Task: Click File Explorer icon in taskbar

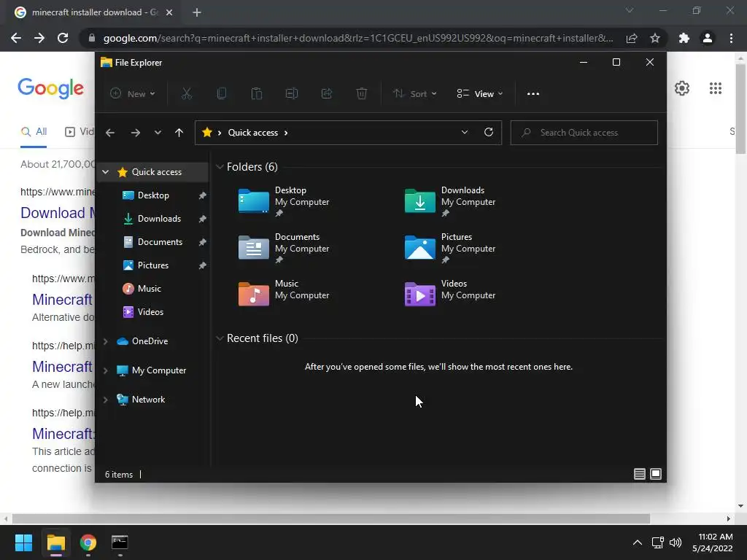Action: click(x=55, y=542)
